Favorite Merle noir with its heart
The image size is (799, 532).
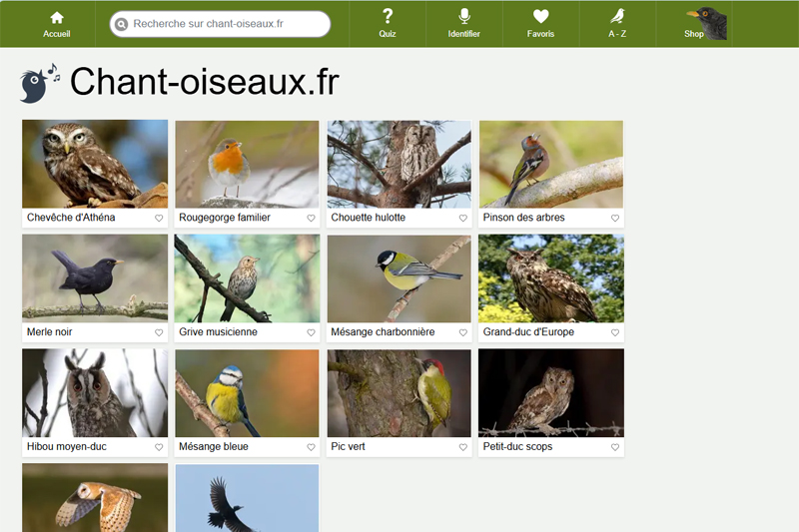coord(159,332)
